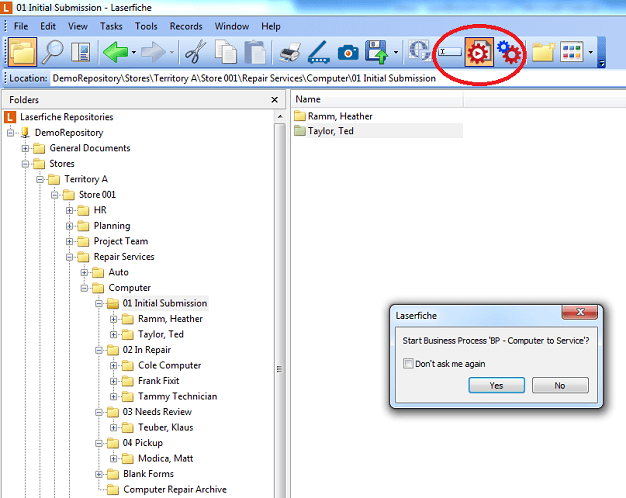Open the blue and red gears icon
The image size is (626, 498).
[509, 52]
